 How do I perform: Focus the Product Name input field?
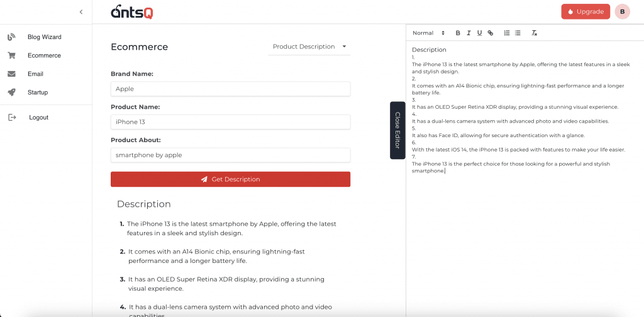(230, 122)
